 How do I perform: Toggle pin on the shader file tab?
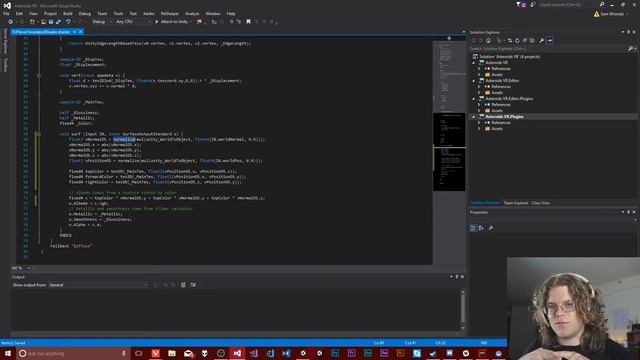(x=74, y=32)
